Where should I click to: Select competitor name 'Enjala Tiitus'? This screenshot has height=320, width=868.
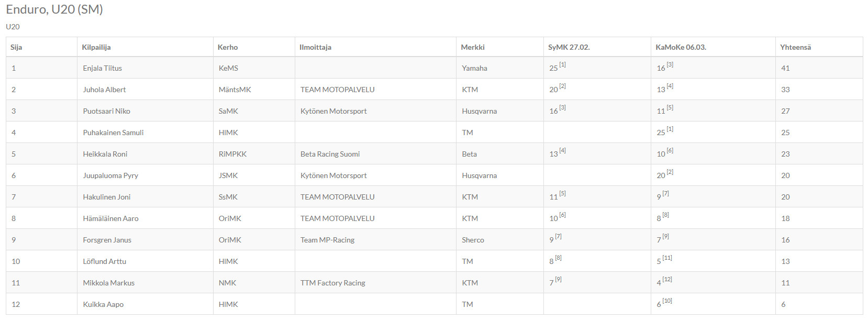pyautogui.click(x=102, y=68)
